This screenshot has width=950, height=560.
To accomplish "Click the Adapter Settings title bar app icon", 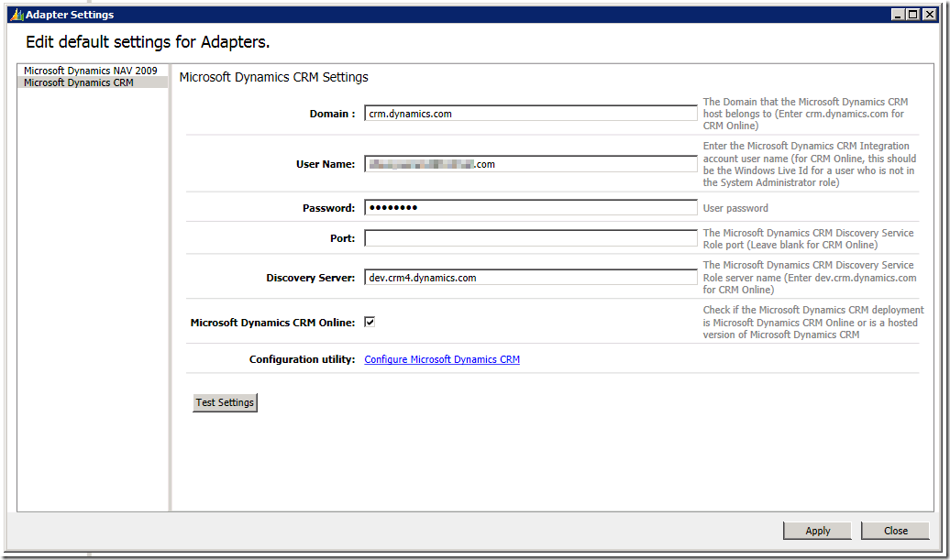I will click(x=17, y=15).
